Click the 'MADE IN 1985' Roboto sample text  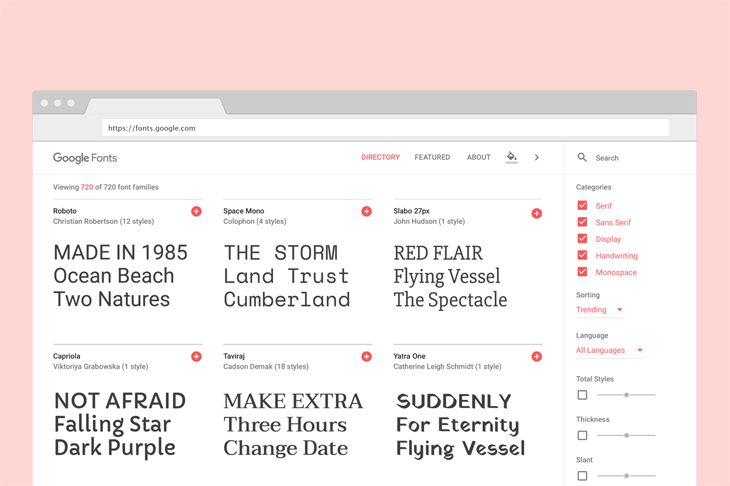coord(121,253)
